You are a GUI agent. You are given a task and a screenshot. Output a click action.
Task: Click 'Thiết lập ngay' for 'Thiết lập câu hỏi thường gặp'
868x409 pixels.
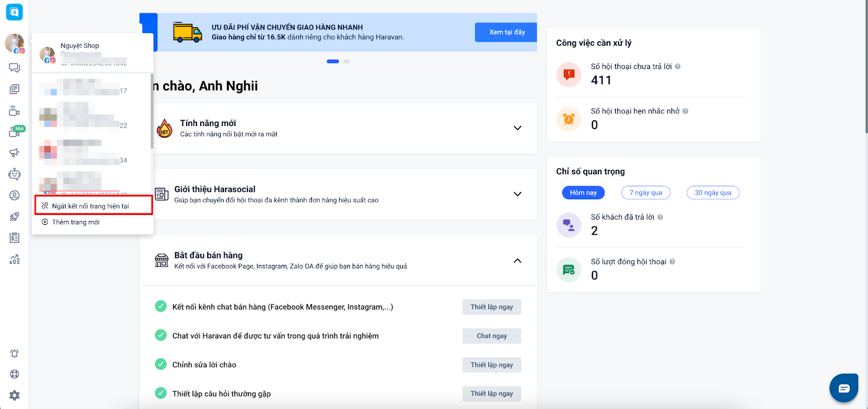(492, 393)
